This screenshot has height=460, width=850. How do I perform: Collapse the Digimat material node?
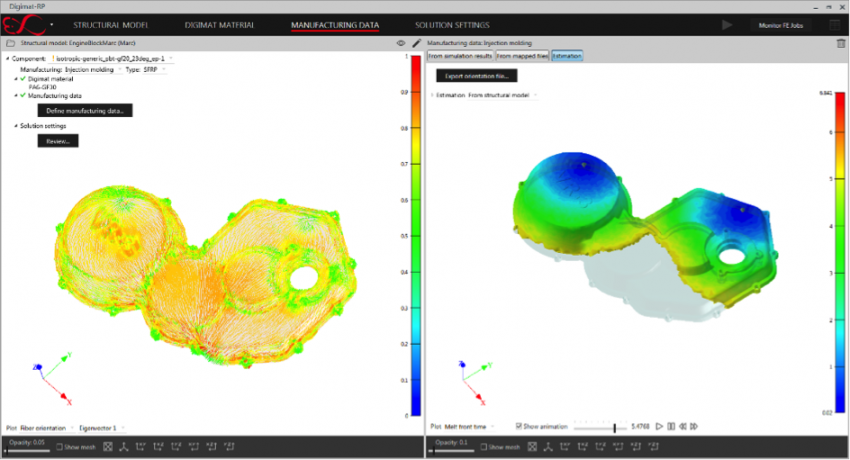[x=16, y=79]
